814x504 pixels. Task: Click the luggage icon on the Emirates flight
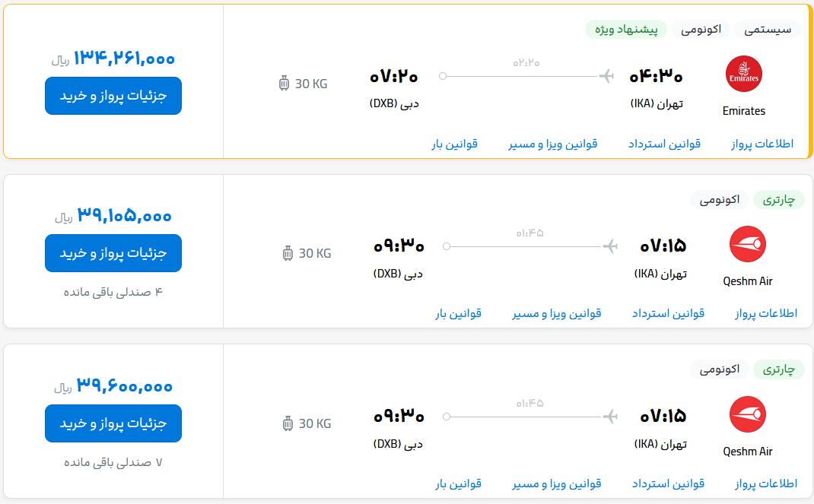285,84
